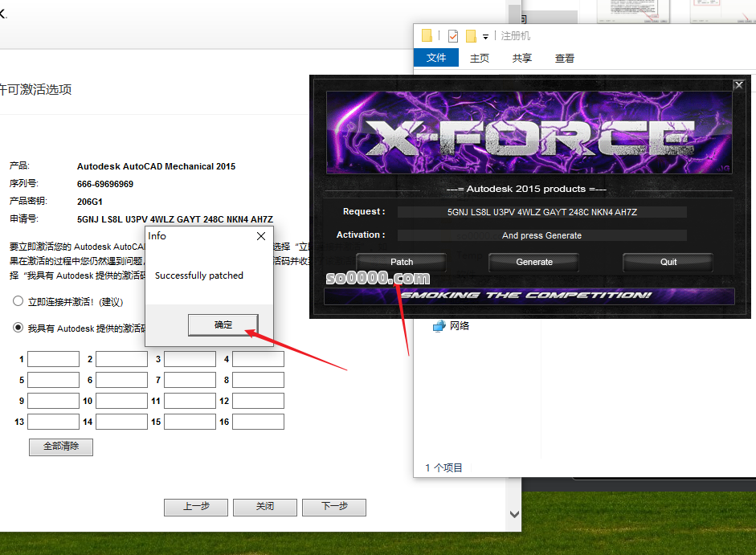The image size is (756, 555).
Task: Click the folder icon in Explorer title bar
Action: pyautogui.click(x=427, y=35)
